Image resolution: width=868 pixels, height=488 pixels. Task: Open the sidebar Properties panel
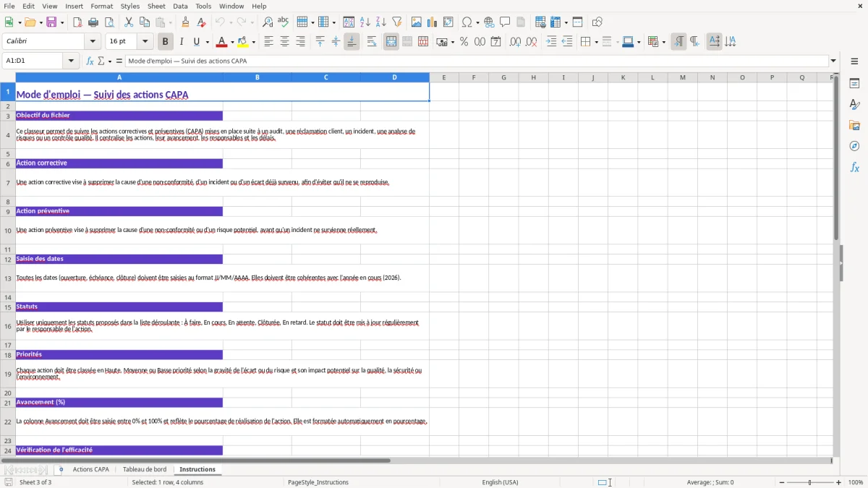click(854, 84)
